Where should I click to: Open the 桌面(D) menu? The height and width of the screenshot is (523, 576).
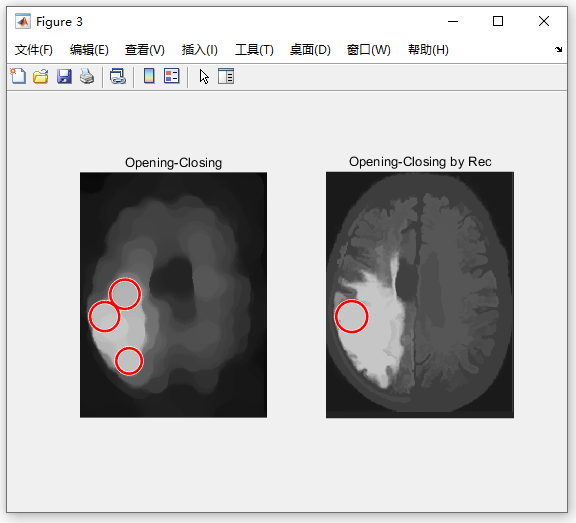(x=310, y=50)
